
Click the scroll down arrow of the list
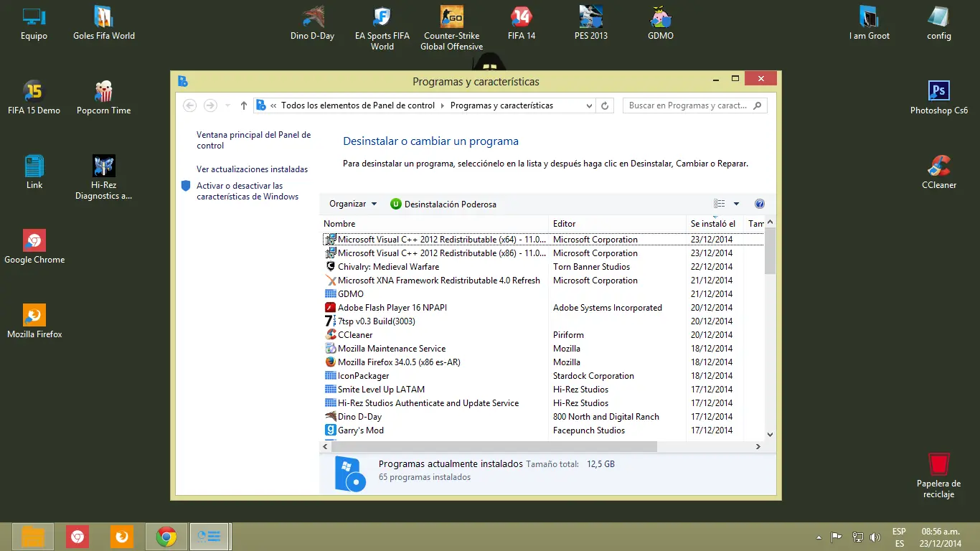click(770, 433)
